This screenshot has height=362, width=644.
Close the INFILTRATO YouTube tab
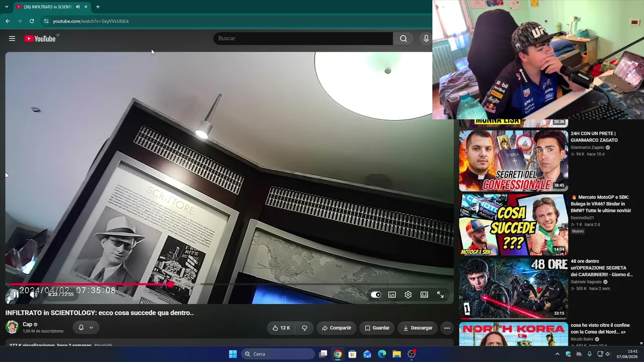coord(86,7)
